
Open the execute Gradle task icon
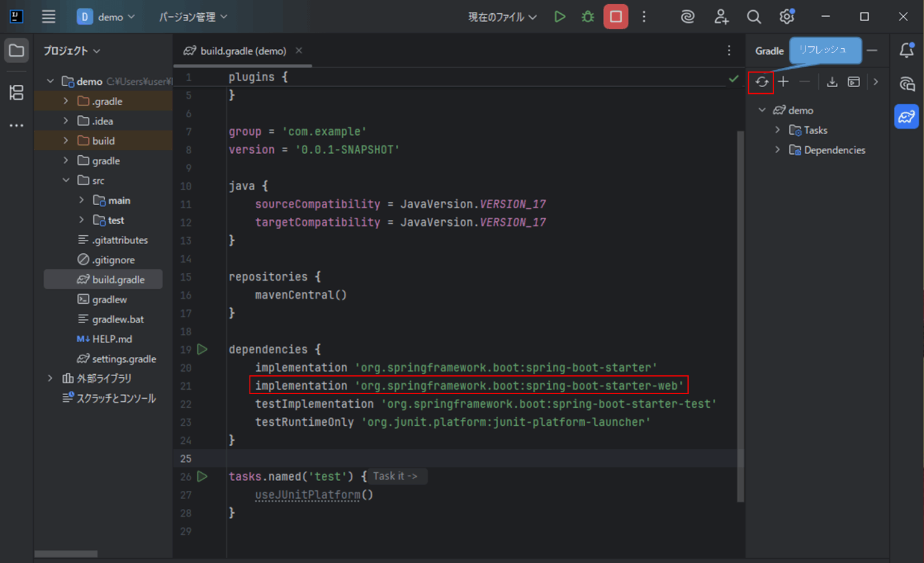[x=854, y=81]
